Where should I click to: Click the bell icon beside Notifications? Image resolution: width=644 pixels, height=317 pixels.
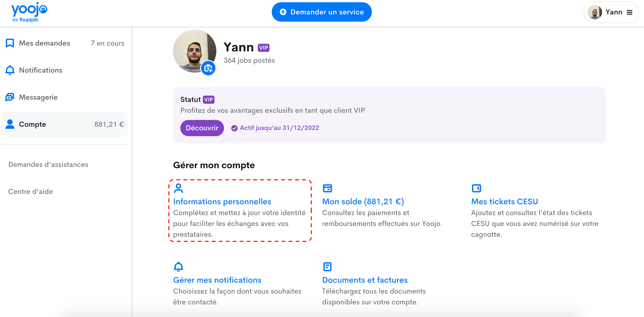(x=10, y=70)
